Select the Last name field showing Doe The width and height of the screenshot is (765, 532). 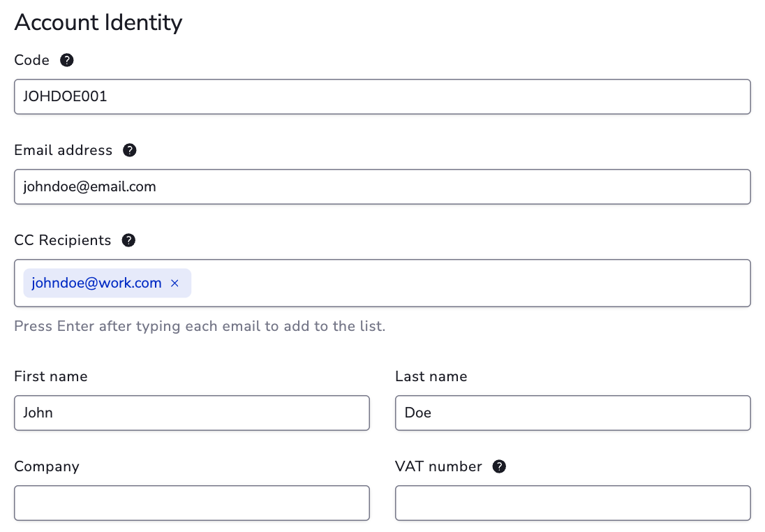[x=573, y=413]
